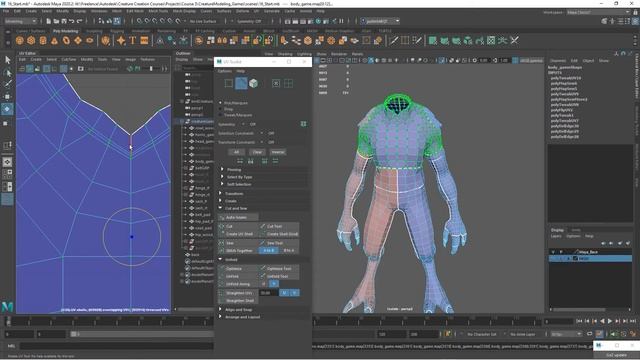Viewport: 640px width, 360px height.
Task: Collapse the Unfold section
Action: pos(220,260)
